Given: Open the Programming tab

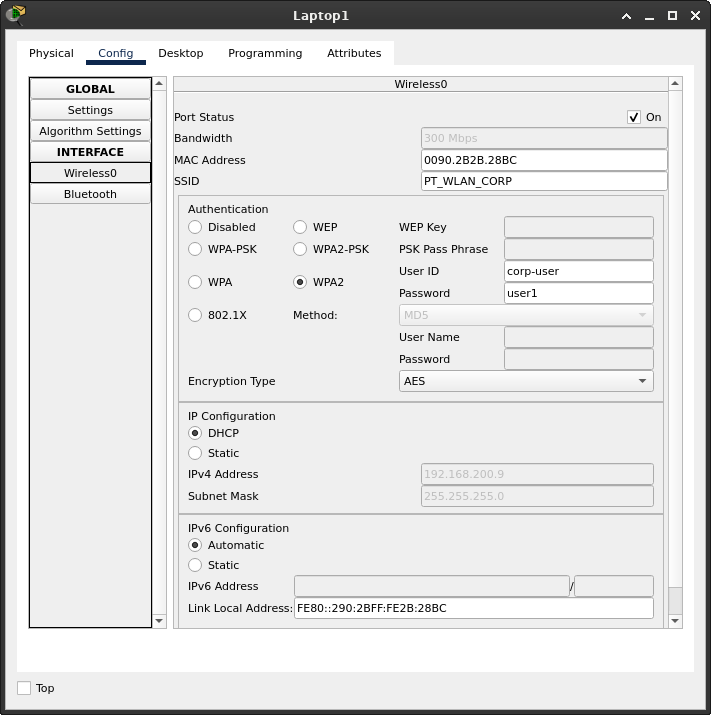Looking at the screenshot, I should 265,53.
